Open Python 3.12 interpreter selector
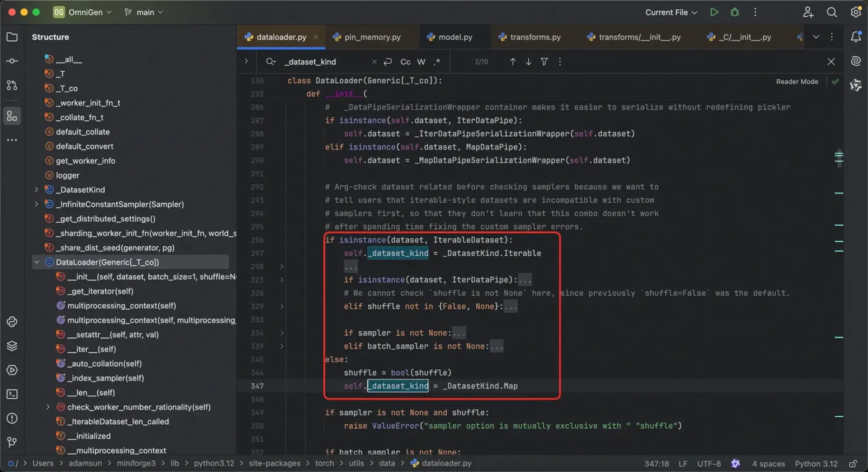Viewport: 868px width, 472px height. click(x=816, y=463)
